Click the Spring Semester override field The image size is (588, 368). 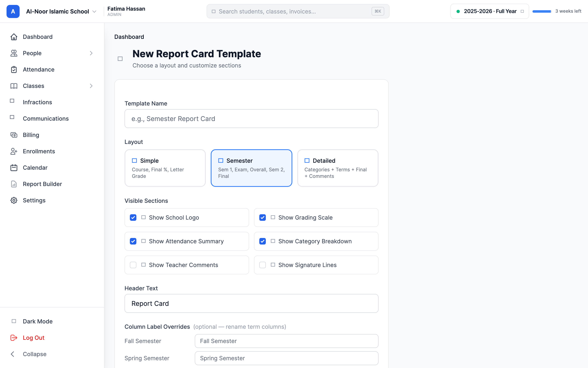tap(286, 358)
